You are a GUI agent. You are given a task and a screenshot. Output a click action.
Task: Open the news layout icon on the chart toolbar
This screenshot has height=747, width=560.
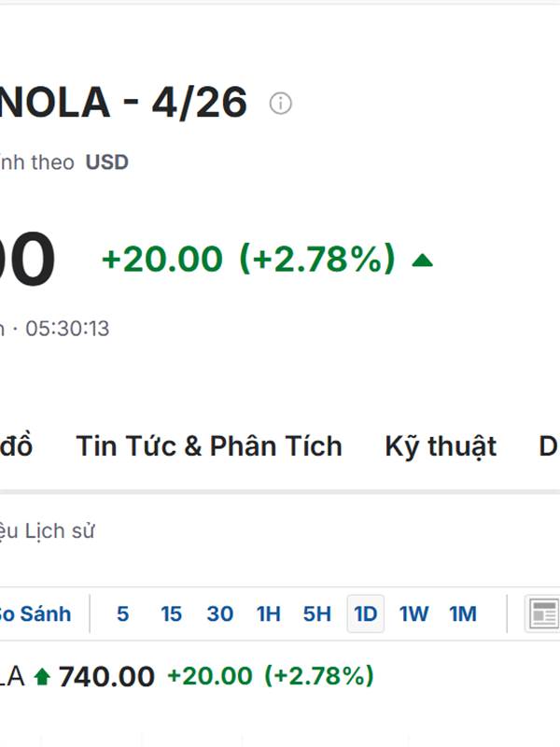pos(543,613)
